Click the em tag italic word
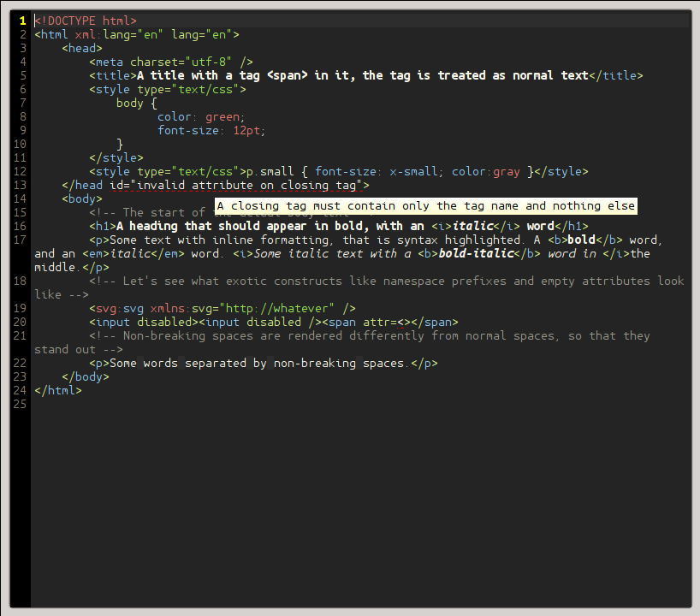This screenshot has height=616, width=700. 130,254
